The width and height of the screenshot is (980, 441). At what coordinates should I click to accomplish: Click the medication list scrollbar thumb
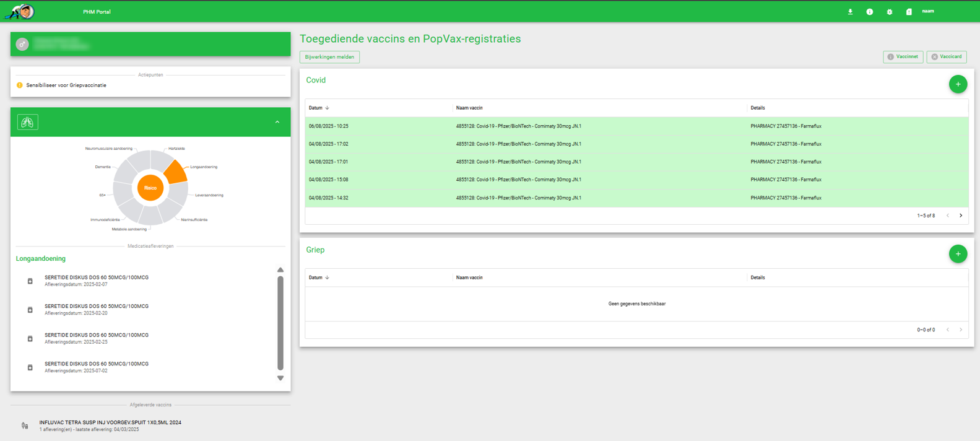coord(280,323)
